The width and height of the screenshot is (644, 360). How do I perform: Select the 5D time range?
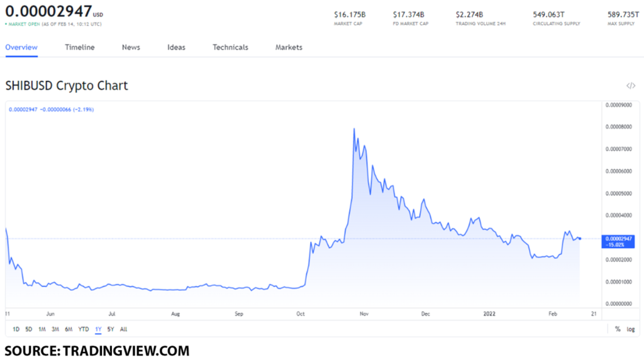pyautogui.click(x=29, y=329)
